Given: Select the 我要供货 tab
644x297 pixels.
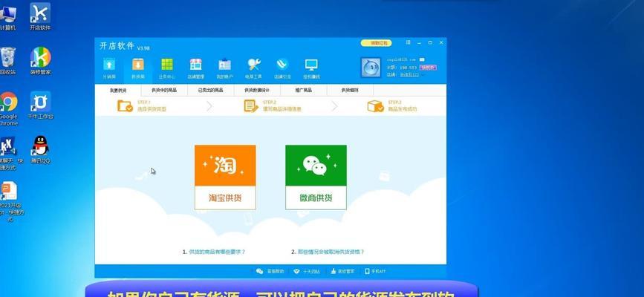Looking at the screenshot, I should point(118,90).
